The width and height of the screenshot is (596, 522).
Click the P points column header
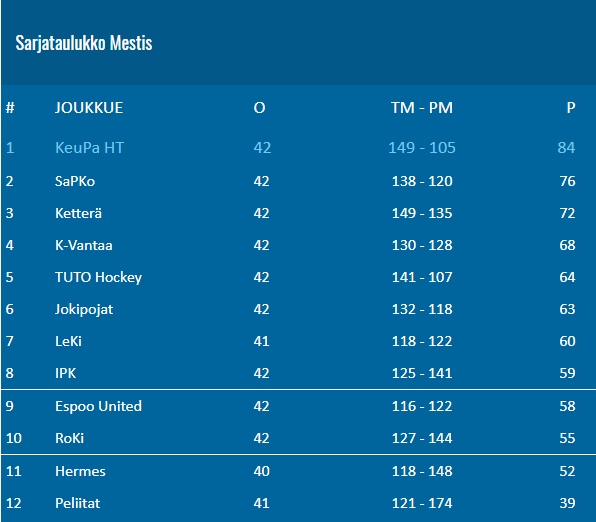(x=571, y=108)
